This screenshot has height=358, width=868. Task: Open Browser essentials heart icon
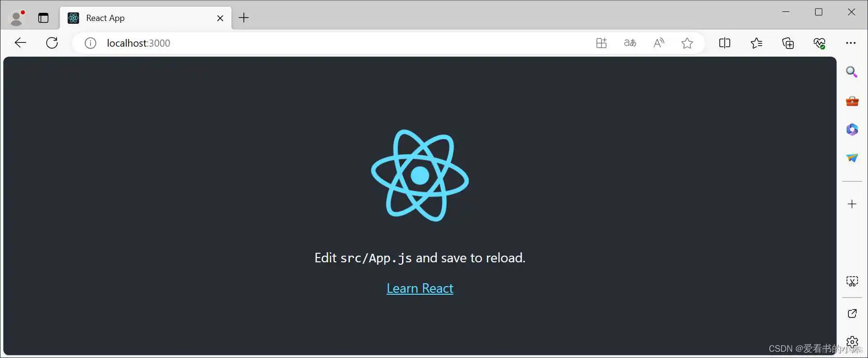click(x=819, y=43)
